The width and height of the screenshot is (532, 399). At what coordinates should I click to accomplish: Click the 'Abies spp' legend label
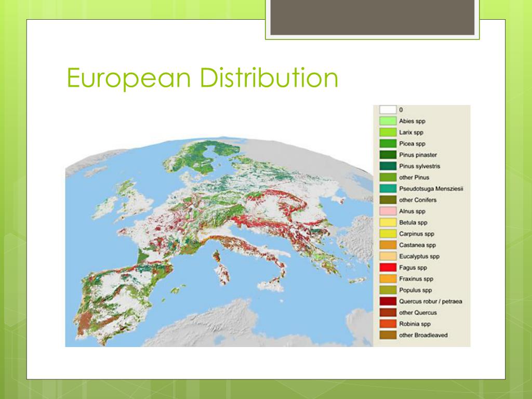click(x=412, y=121)
